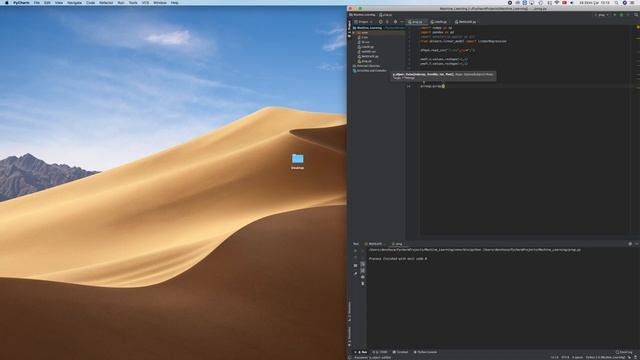Screen dimensions: 640x360
Task: Open the PyCharm application menu
Action: pyautogui.click(x=21, y=2)
